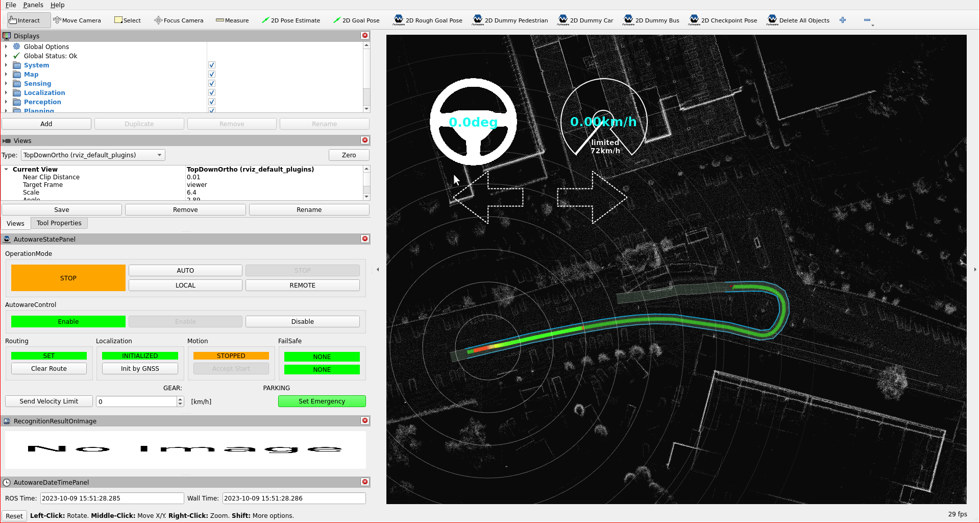
Task: Uncheck the Map display checkbox
Action: coord(211,74)
